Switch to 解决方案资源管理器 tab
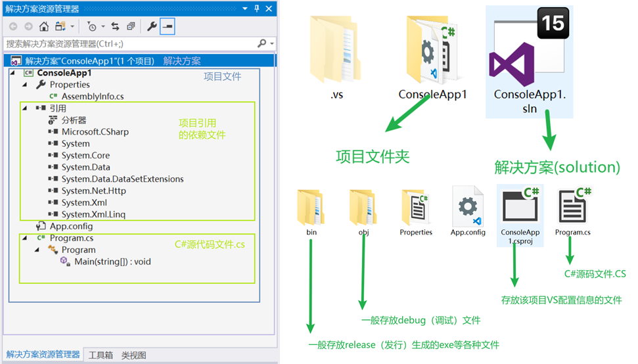Viewport: 638px width, 364px height. pyautogui.click(x=43, y=355)
